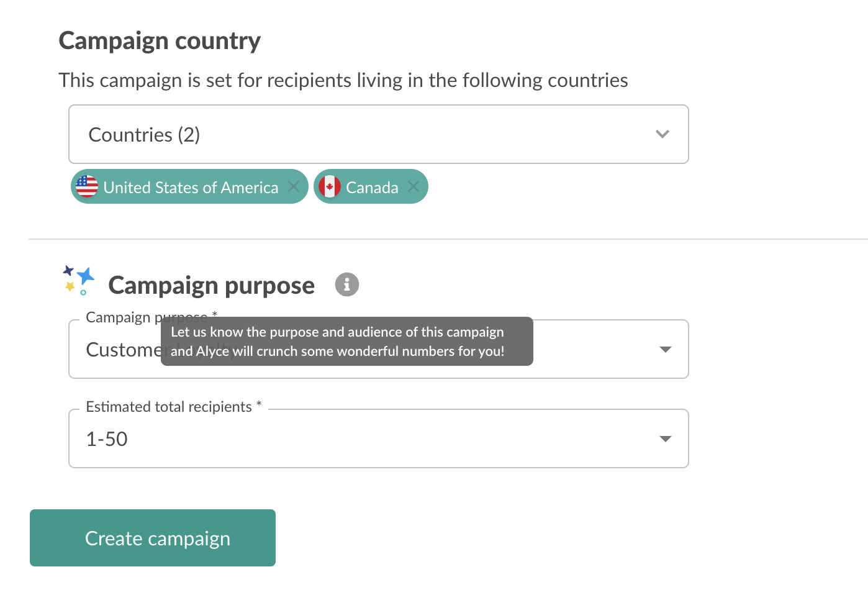This screenshot has width=868, height=595.
Task: Click the Create campaign button
Action: [153, 538]
